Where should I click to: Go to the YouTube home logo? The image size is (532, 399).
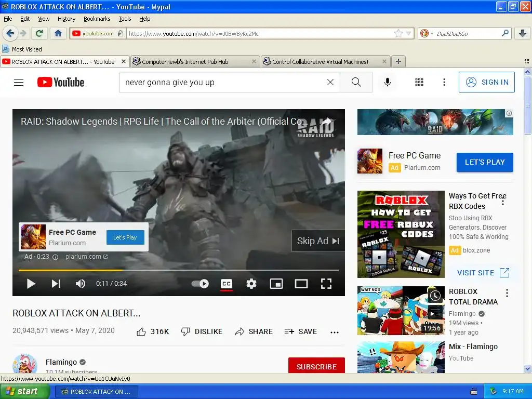(x=61, y=82)
